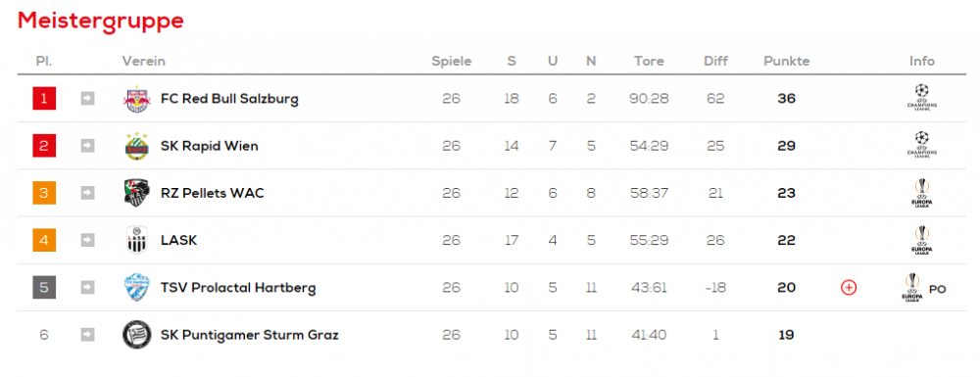The width and height of the screenshot is (980, 377).
Task: Click trend arrow beside Salzburg position
Action: (x=87, y=99)
